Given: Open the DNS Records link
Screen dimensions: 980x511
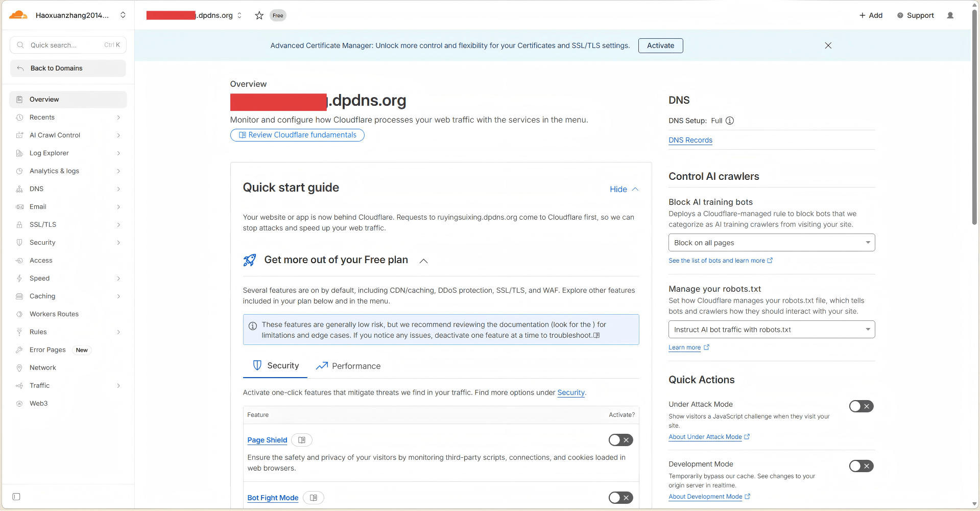Looking at the screenshot, I should pos(690,140).
